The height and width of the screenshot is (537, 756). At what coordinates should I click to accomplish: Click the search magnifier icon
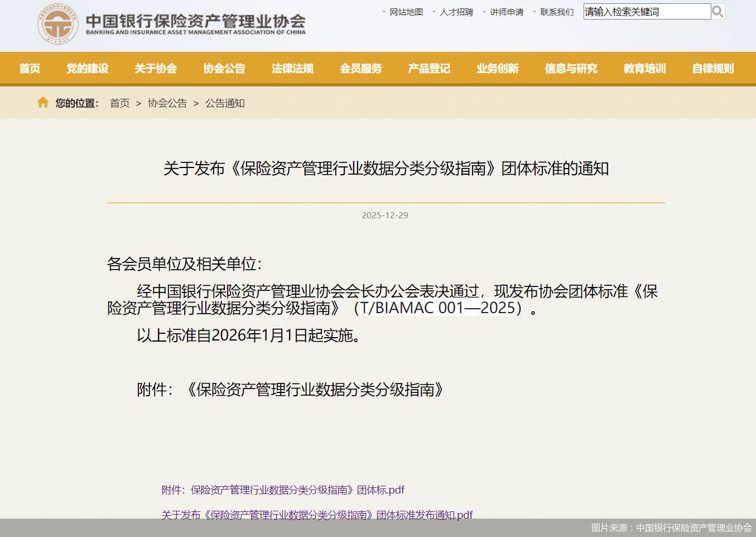tap(719, 11)
